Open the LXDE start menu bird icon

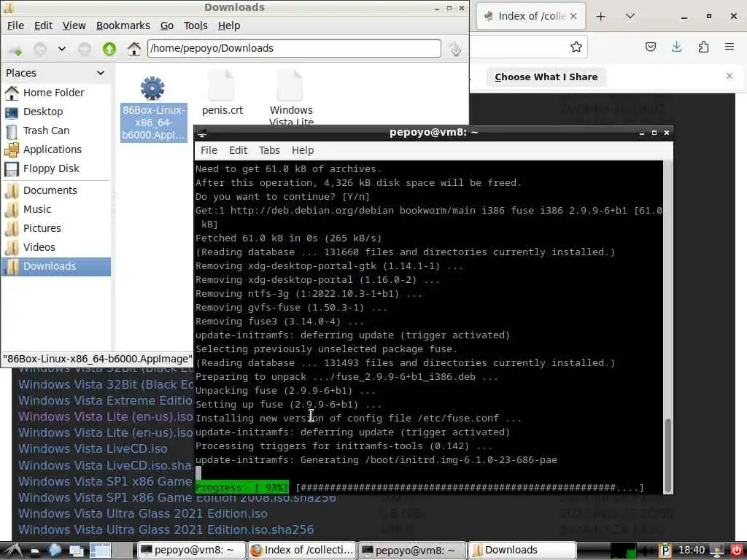point(13,551)
